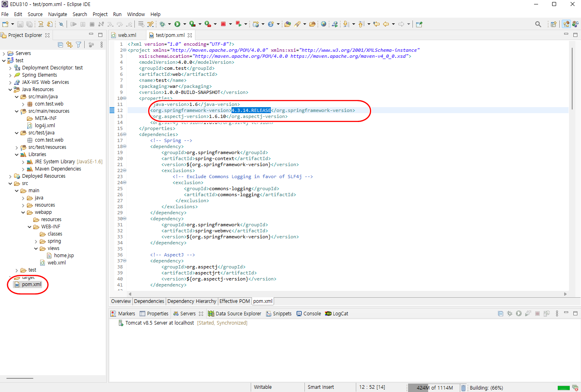Click Start server in debug mode icon in Servers view
The image size is (581, 392).
point(510,314)
